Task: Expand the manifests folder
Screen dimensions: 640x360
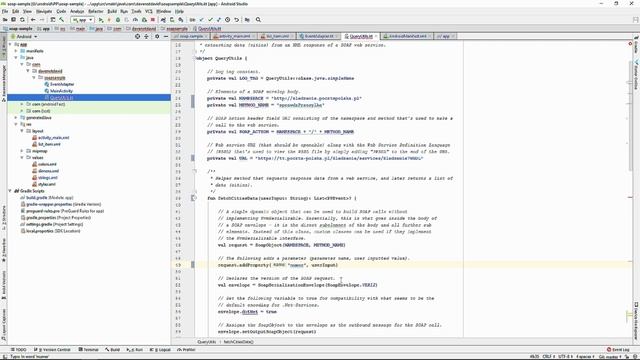Action: (x=16, y=51)
